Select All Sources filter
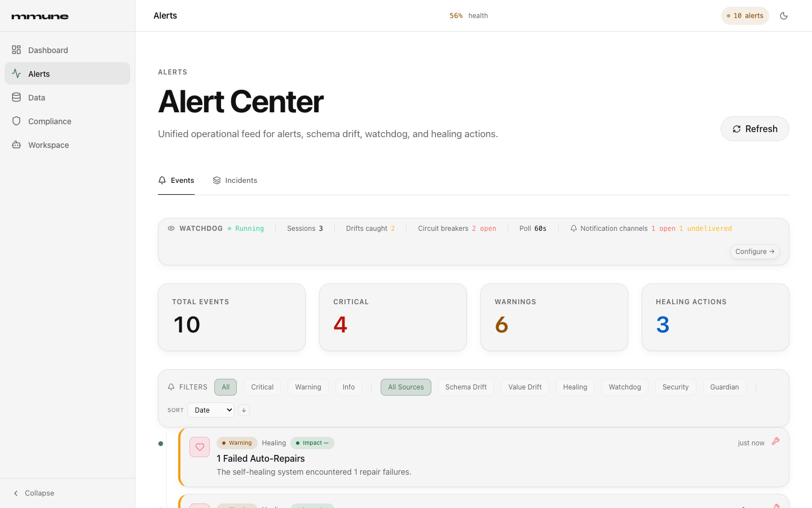The width and height of the screenshot is (812, 508). point(406,387)
